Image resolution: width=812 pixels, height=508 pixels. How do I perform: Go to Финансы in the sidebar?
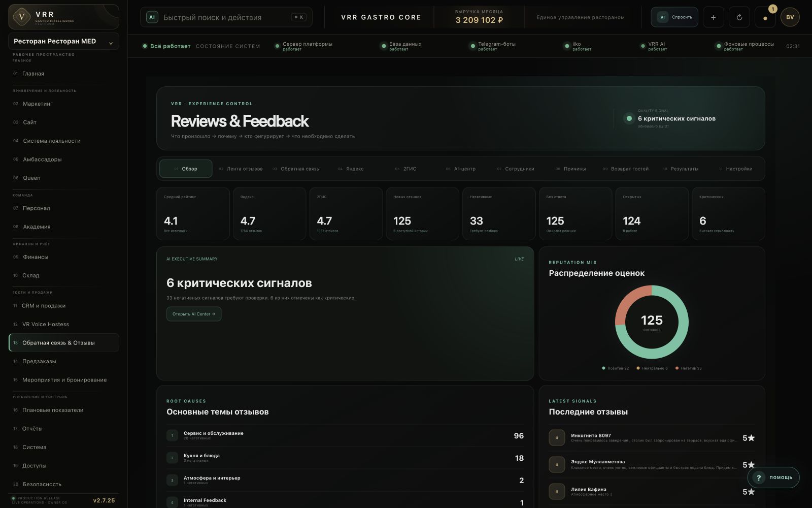[64, 257]
